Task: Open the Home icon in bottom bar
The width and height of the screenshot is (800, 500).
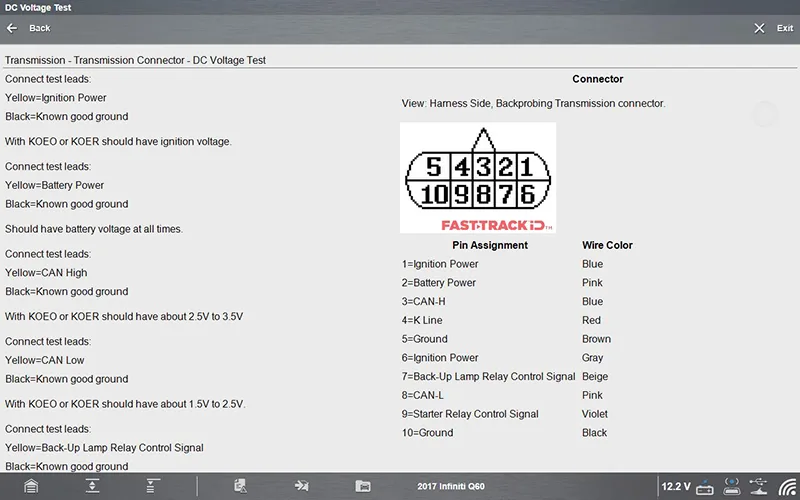Action: 32,486
